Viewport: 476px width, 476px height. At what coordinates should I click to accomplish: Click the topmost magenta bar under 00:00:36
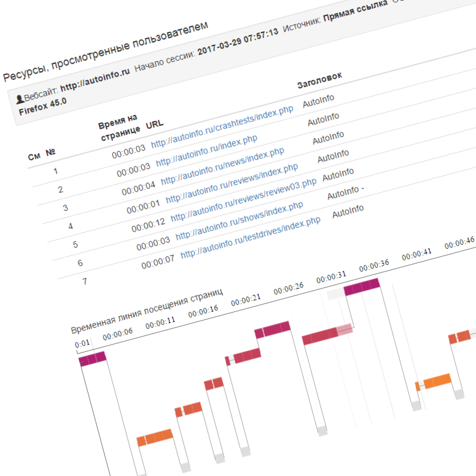point(362,287)
